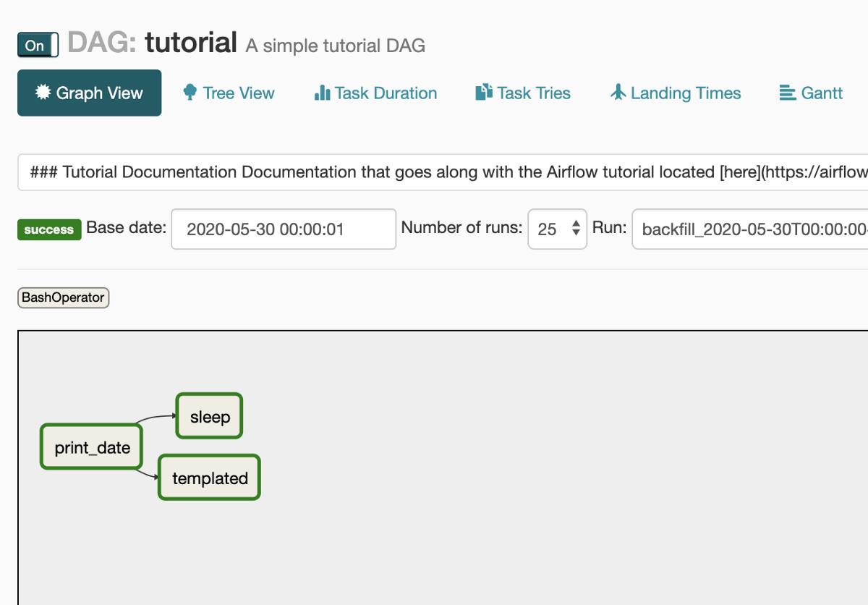Click the BashOperator legend badge
The image size is (868, 605).
click(x=63, y=297)
